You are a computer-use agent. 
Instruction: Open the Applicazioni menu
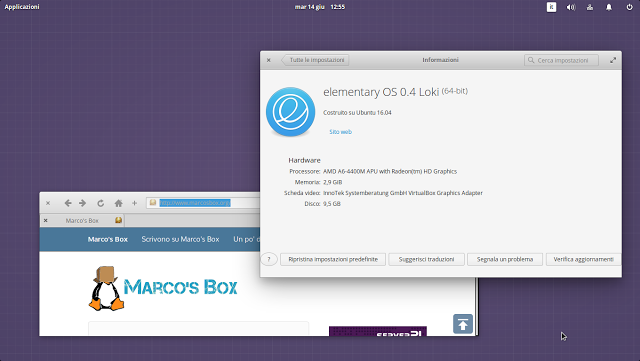click(22, 7)
